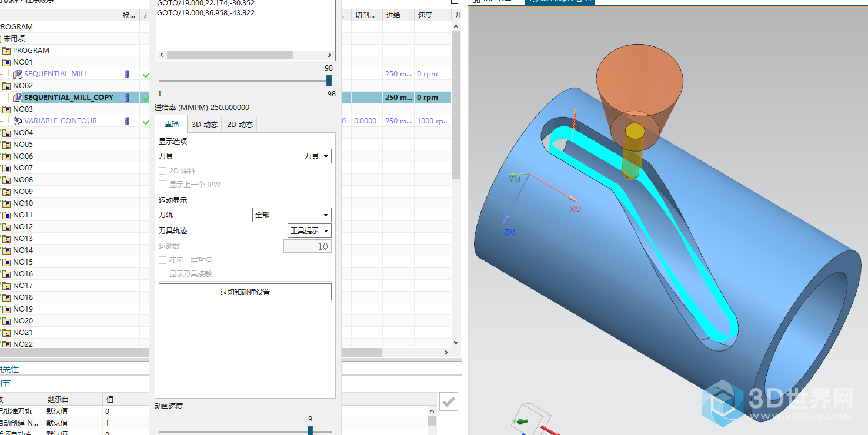The width and height of the screenshot is (868, 435).
Task: Click the 切削 column header
Action: tap(367, 15)
